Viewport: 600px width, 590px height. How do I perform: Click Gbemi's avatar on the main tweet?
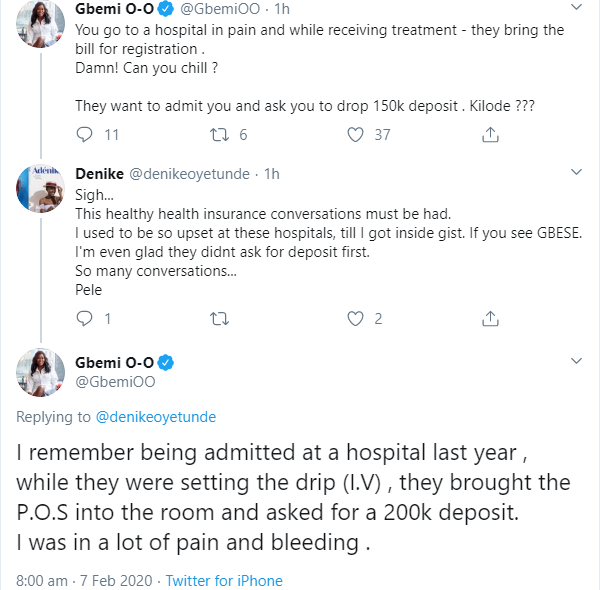(x=39, y=372)
